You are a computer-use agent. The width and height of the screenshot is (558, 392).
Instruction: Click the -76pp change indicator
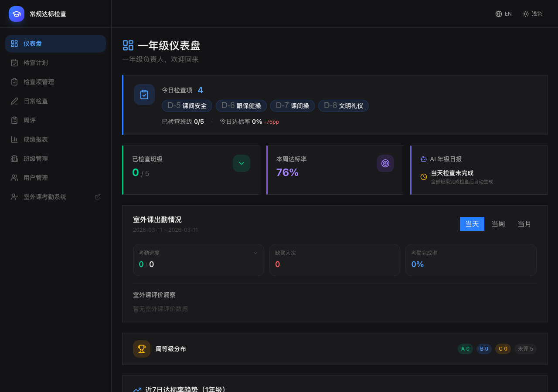pyautogui.click(x=272, y=122)
